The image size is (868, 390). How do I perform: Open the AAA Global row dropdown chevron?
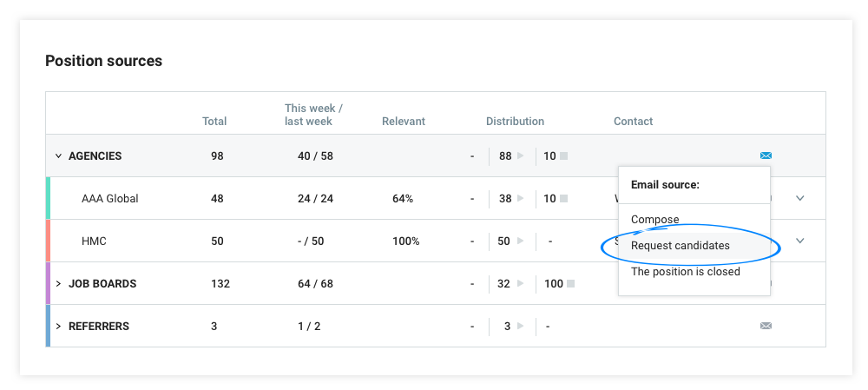[800, 199]
